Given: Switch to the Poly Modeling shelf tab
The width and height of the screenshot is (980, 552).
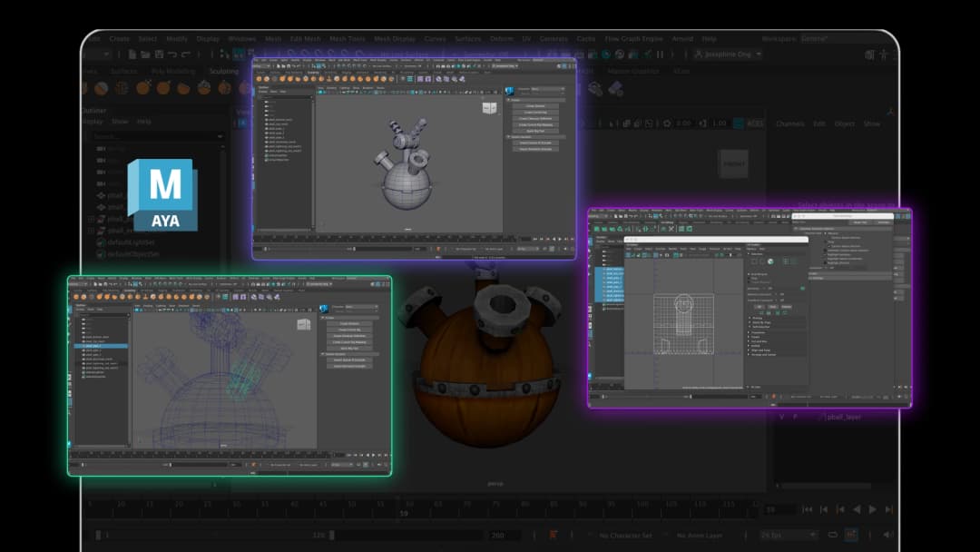Looking at the screenshot, I should point(173,71).
